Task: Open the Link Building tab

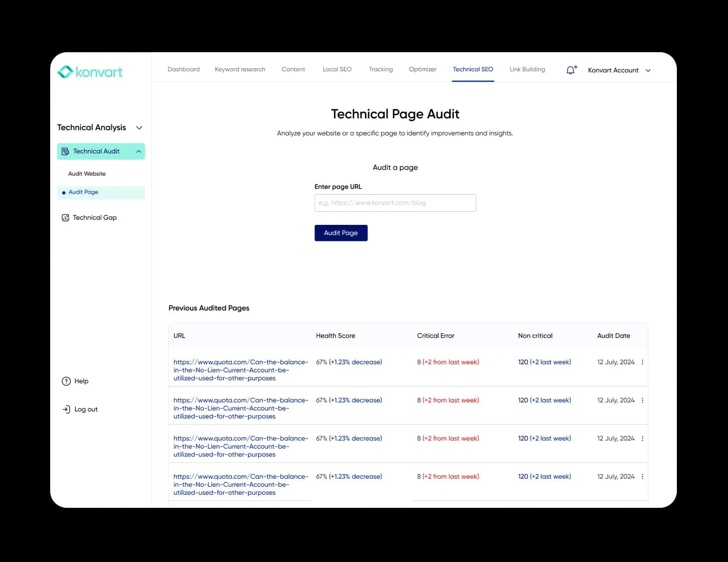Action: coord(527,70)
